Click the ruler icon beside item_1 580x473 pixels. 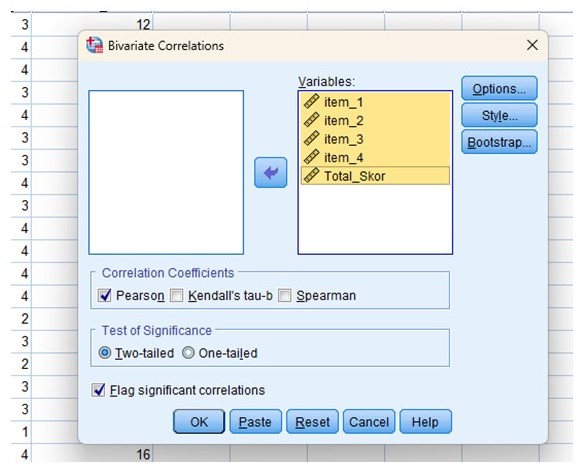[311, 101]
